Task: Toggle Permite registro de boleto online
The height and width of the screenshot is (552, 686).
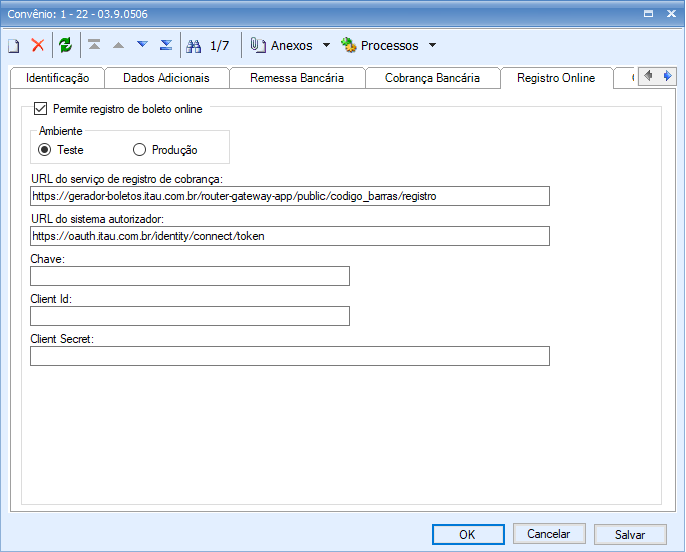Action: pyautogui.click(x=40, y=108)
